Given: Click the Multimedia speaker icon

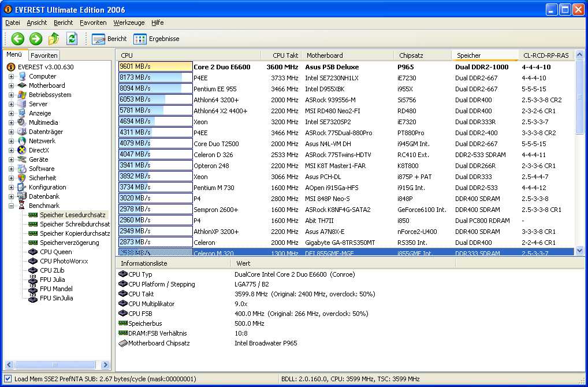Looking at the screenshot, I should click(x=22, y=122).
